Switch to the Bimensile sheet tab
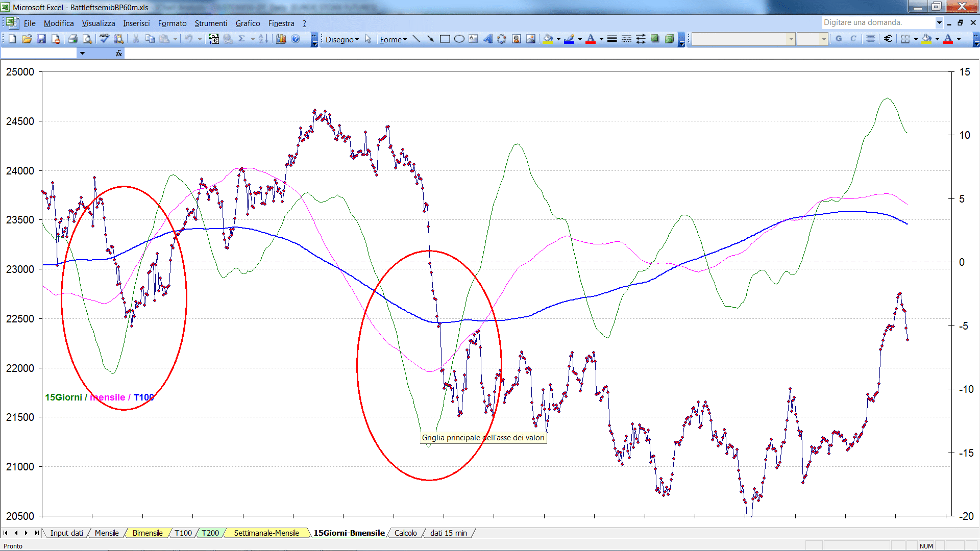The height and width of the screenshot is (551, 980). tap(148, 533)
